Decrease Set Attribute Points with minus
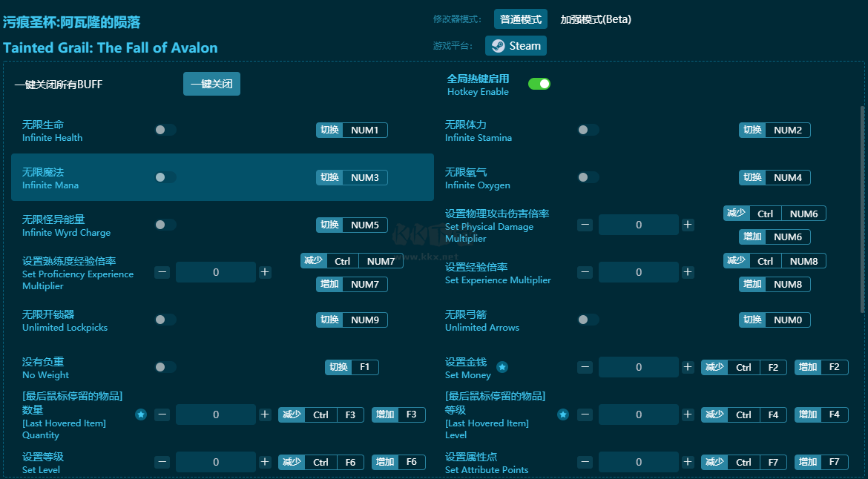The image size is (868, 479). tap(585, 462)
